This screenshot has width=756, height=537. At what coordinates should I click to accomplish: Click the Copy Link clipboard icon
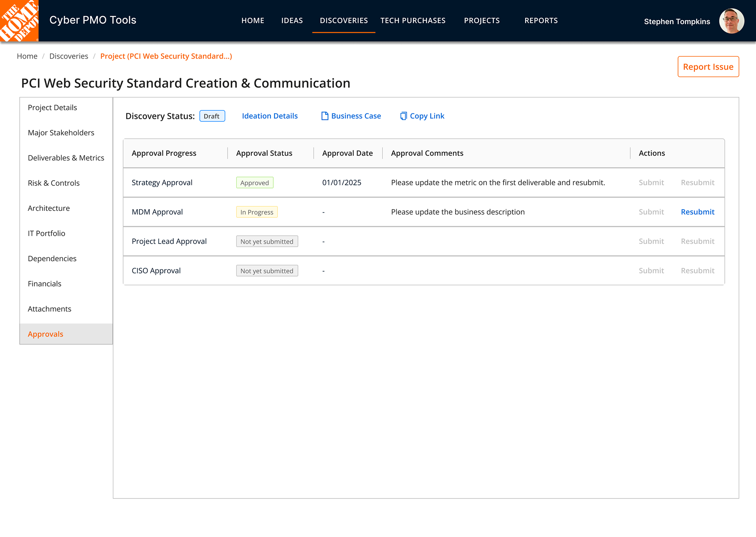pyautogui.click(x=403, y=116)
